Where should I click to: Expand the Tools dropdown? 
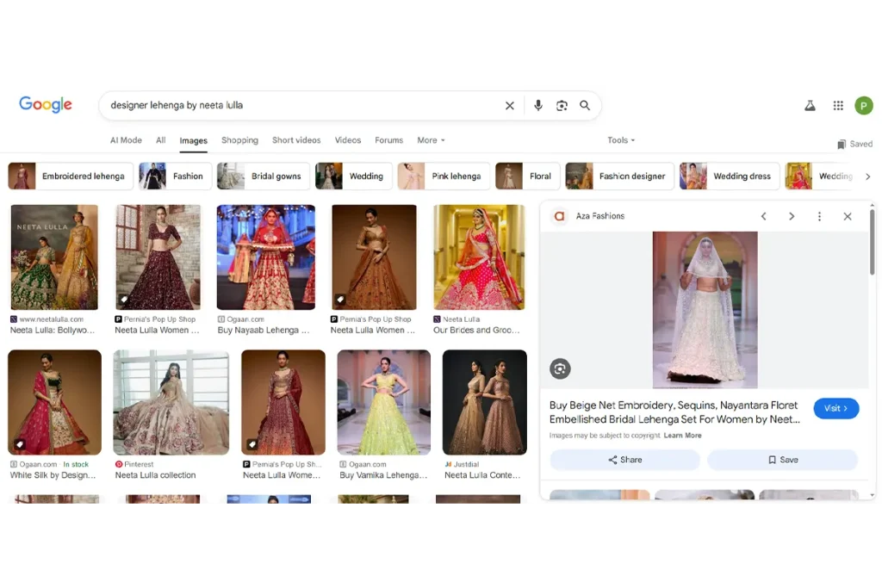pos(621,140)
